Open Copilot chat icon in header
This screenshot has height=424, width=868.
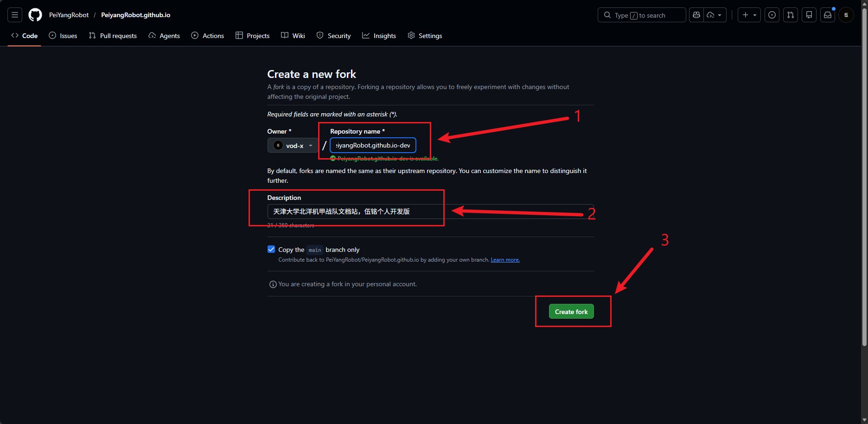(x=696, y=15)
